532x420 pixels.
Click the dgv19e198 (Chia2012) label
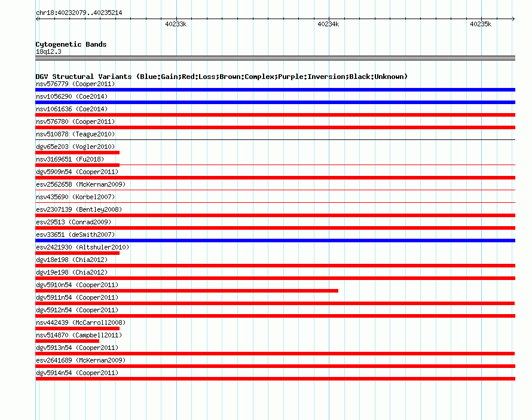(x=72, y=272)
